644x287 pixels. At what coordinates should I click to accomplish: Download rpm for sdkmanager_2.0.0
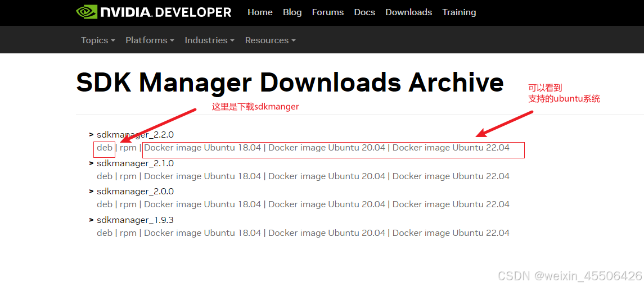pos(128,204)
